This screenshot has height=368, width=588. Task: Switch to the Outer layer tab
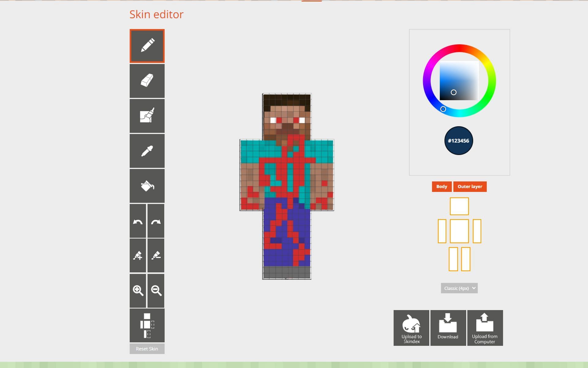[469, 186]
